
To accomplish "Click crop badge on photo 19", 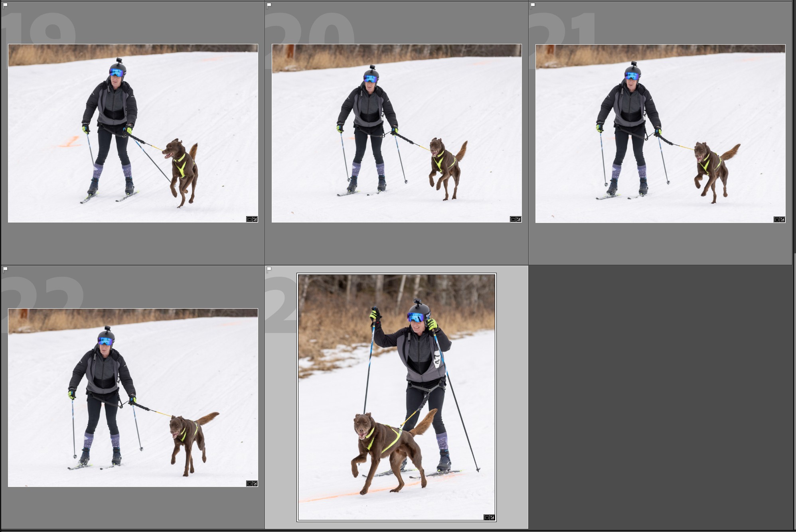I will click(249, 219).
